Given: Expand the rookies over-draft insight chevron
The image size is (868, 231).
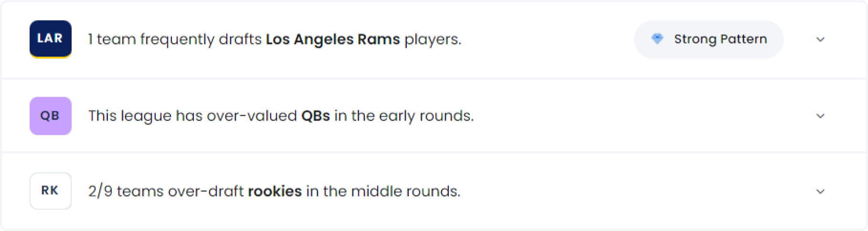Looking at the screenshot, I should pyautogui.click(x=820, y=191).
